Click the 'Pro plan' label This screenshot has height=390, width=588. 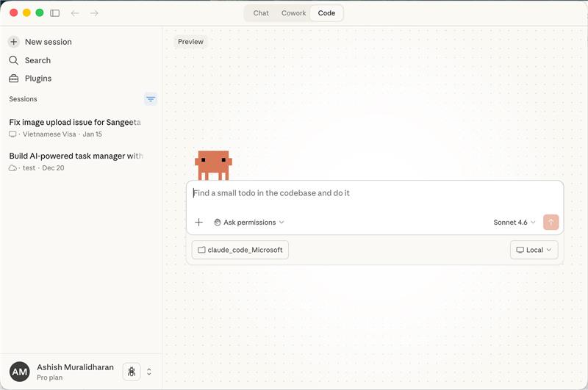(49, 378)
